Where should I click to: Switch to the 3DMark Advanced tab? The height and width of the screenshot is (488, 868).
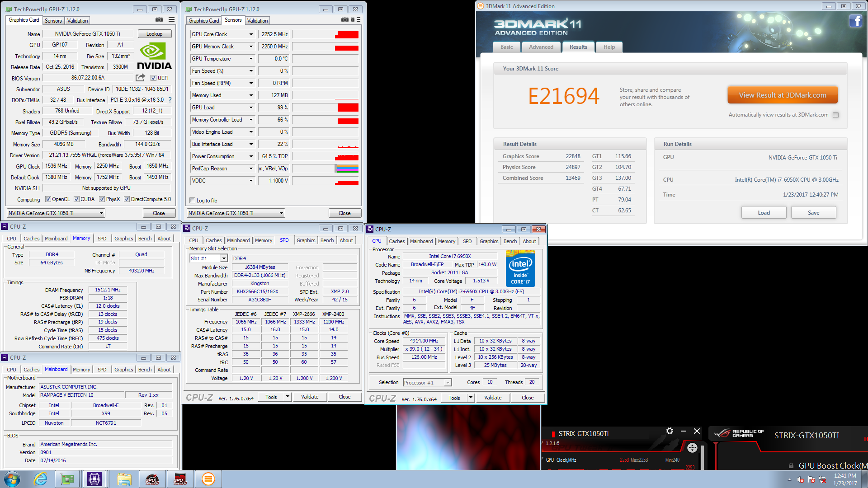(x=541, y=47)
